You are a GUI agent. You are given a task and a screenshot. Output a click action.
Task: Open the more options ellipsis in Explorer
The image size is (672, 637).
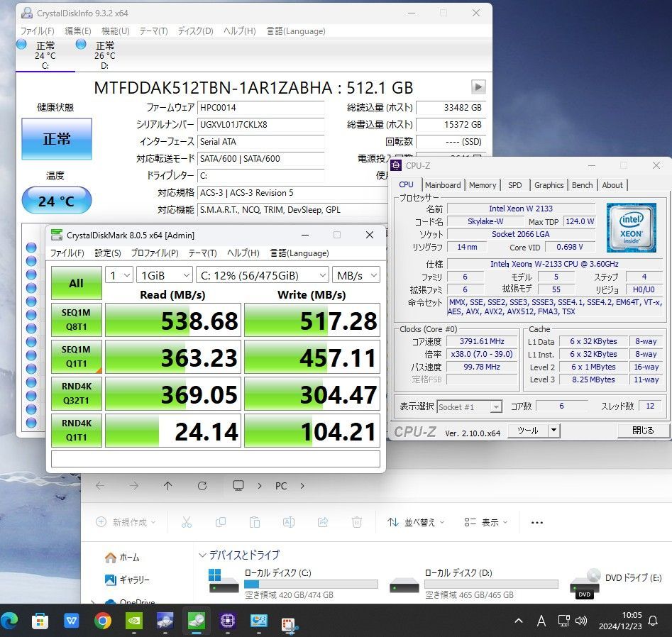click(537, 522)
